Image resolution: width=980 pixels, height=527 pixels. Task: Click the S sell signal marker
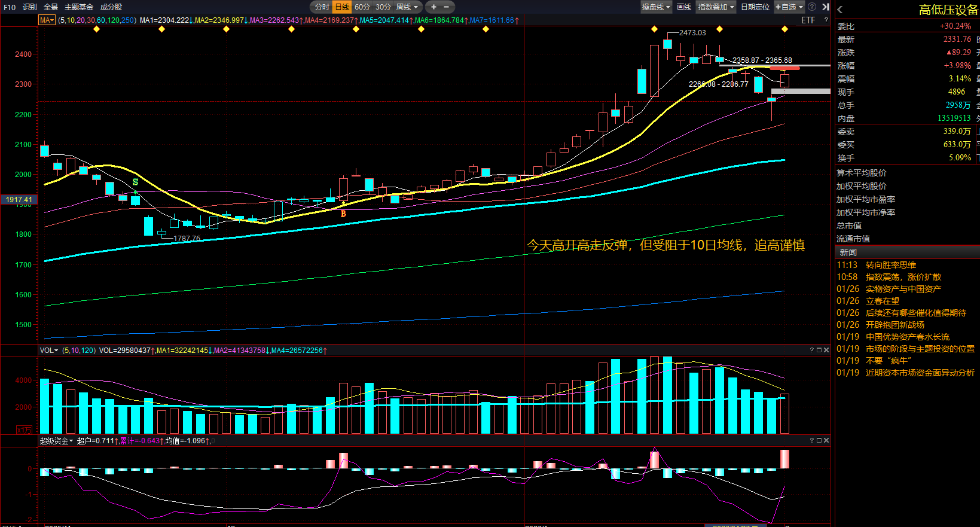[135, 182]
